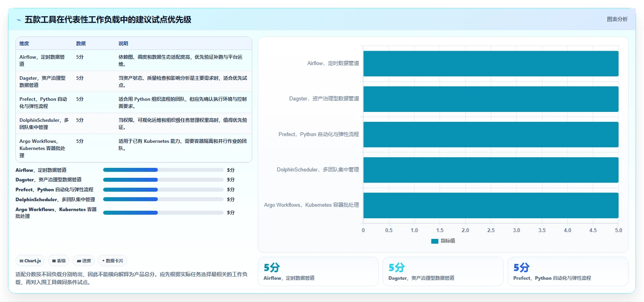Click description starting '适合用 Python 组织流程的团队'
This screenshot has height=302, width=644.
182,102
